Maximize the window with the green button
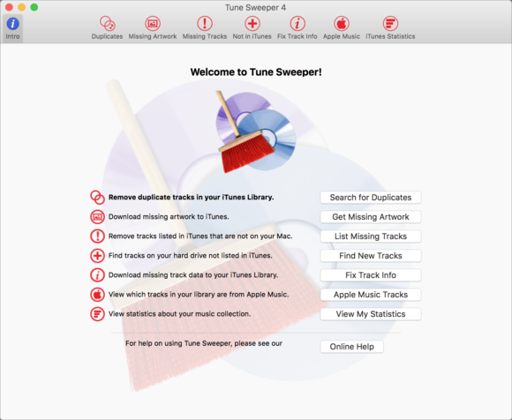The image size is (512, 420). pos(34,7)
